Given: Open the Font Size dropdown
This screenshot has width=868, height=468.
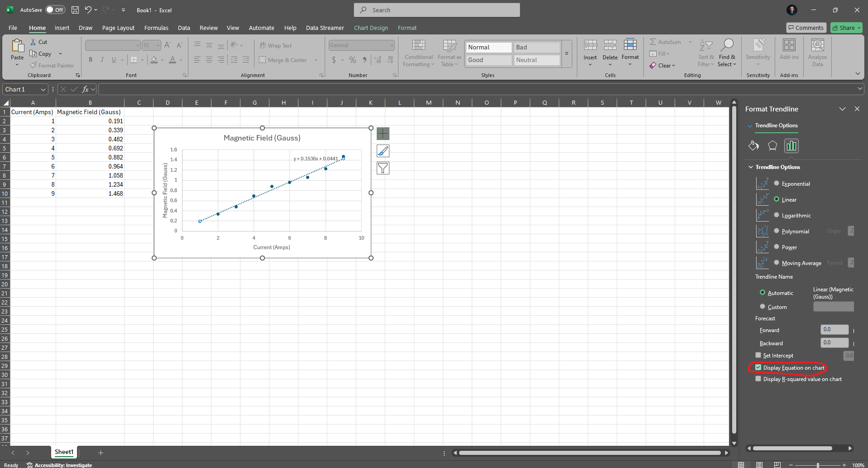Looking at the screenshot, I should tap(157, 45).
